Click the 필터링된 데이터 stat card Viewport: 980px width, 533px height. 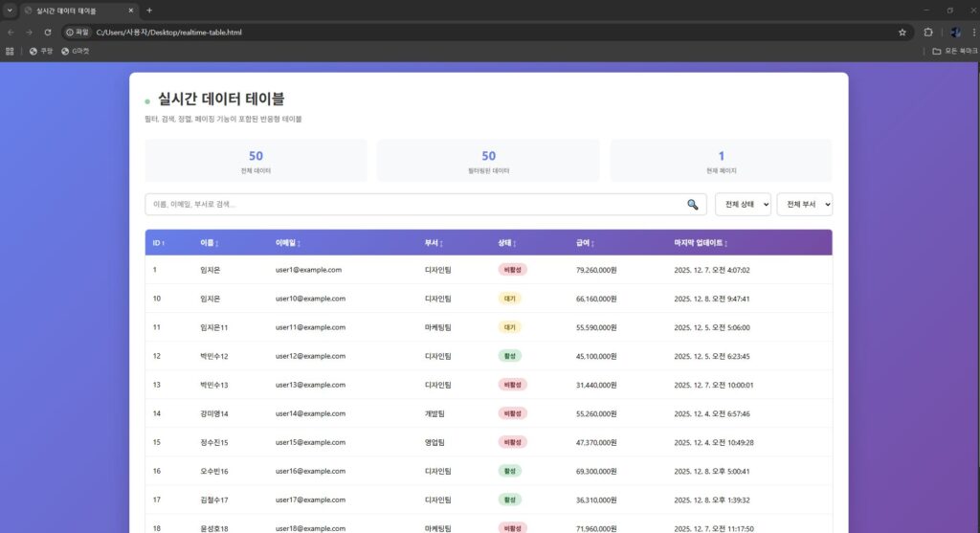tap(488, 161)
